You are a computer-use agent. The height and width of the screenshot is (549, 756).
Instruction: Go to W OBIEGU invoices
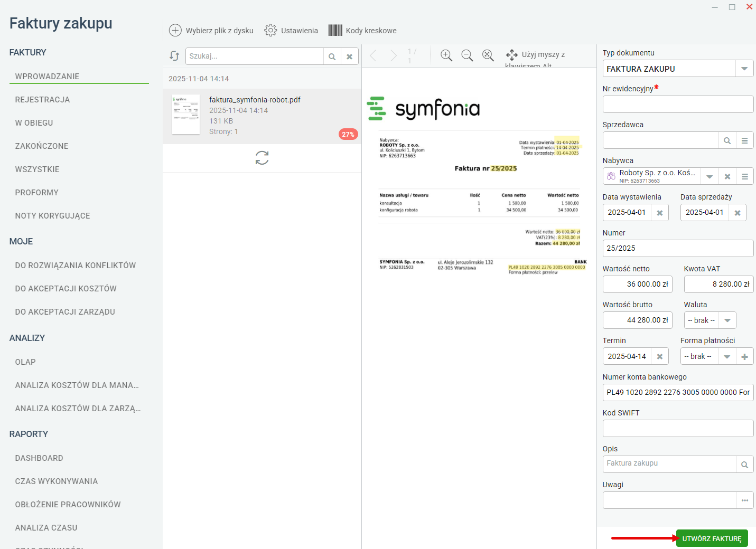tap(34, 123)
